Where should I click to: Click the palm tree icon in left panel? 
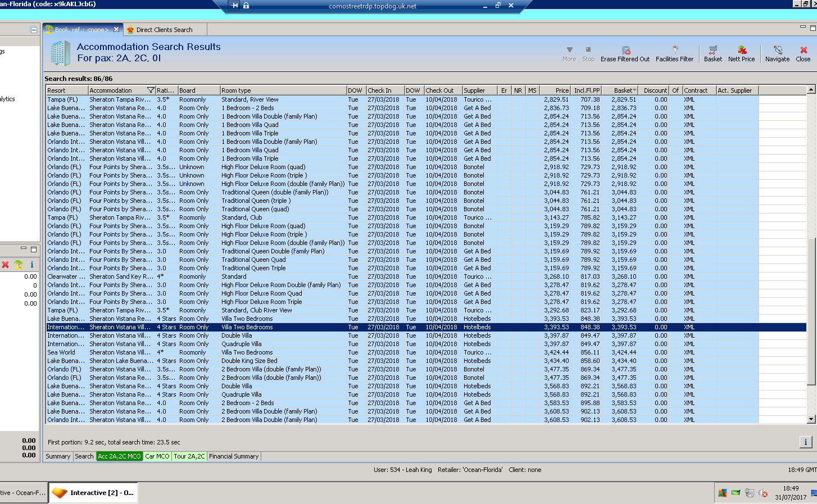[x=19, y=265]
